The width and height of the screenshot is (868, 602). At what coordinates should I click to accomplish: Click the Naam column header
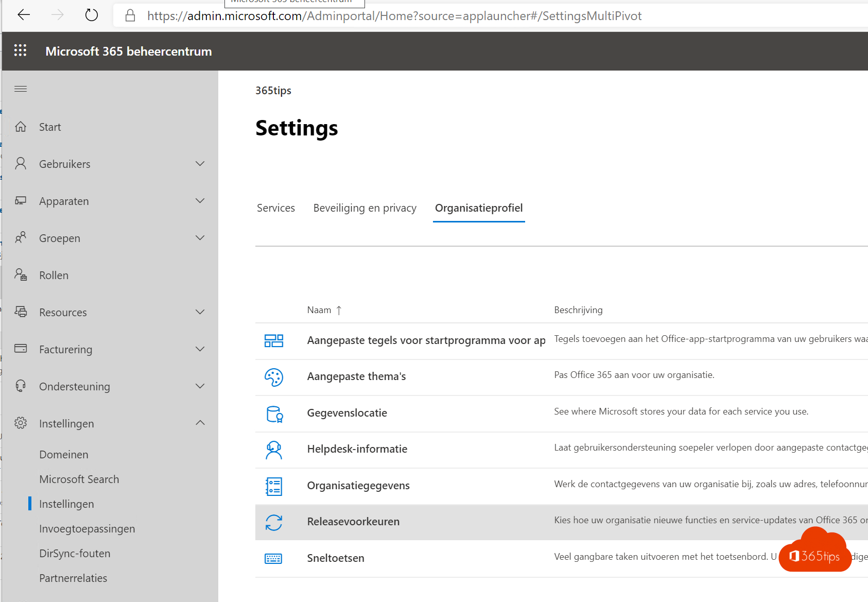click(319, 310)
